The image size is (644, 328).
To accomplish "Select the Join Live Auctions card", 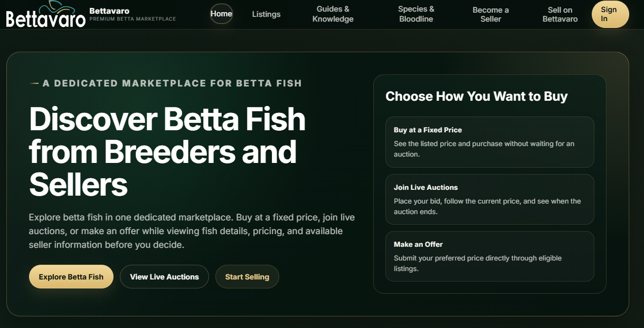I will [490, 199].
